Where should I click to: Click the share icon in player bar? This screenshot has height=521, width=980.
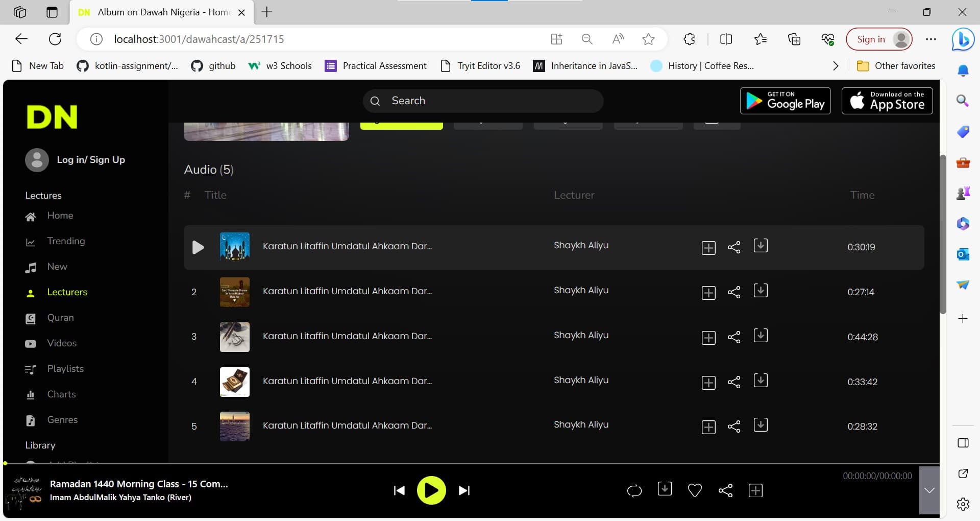click(x=725, y=491)
